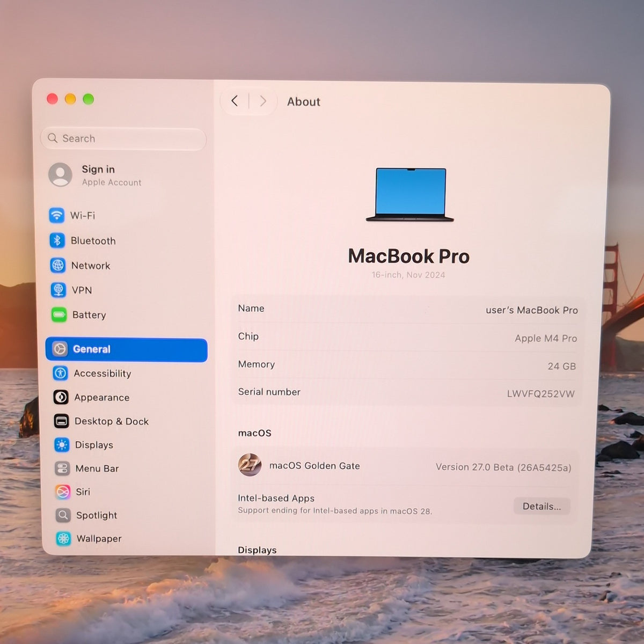Open the Wallpaper icon
This screenshot has height=644, width=644.
tap(64, 538)
